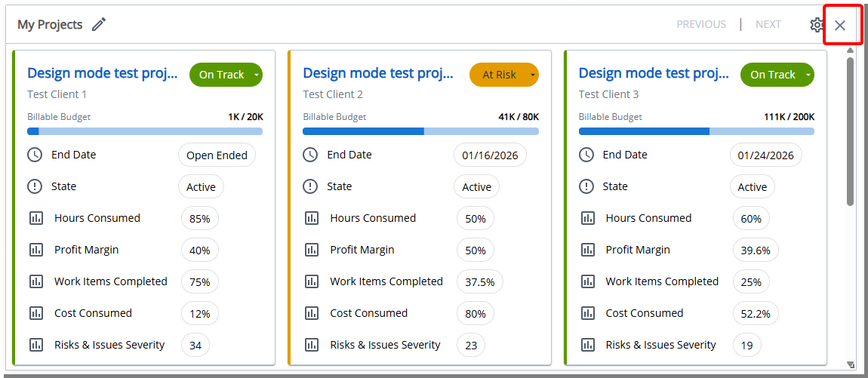Go to NEXT projects page

click(768, 25)
